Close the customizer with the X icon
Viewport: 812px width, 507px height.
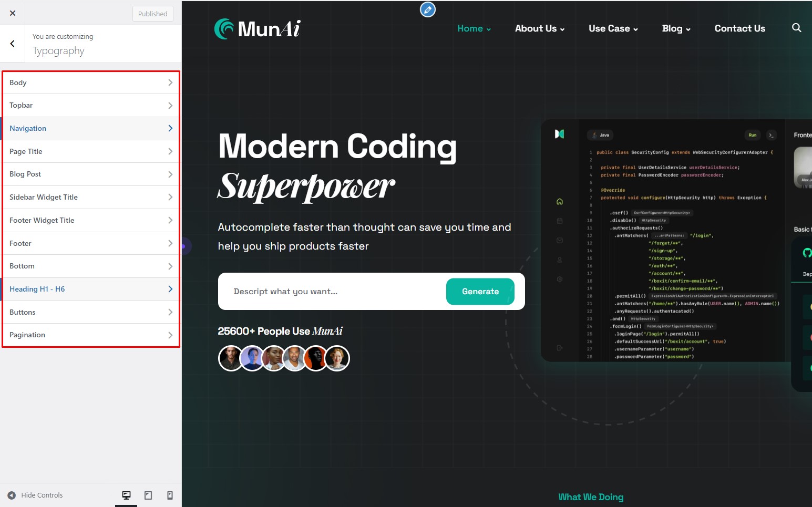13,13
